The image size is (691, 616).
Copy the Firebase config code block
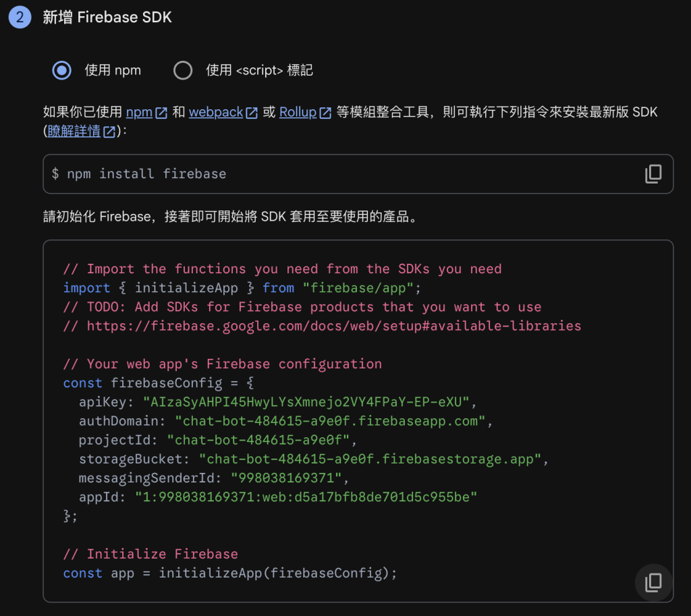point(653,582)
